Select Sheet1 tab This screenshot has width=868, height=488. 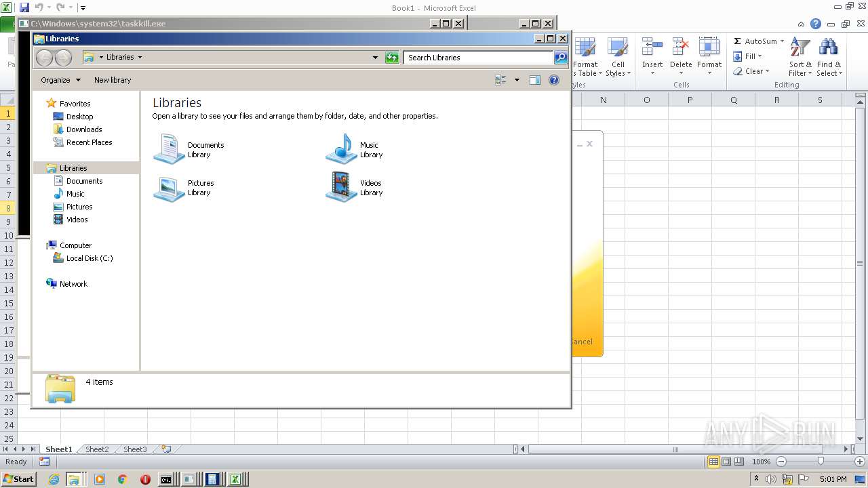click(58, 449)
